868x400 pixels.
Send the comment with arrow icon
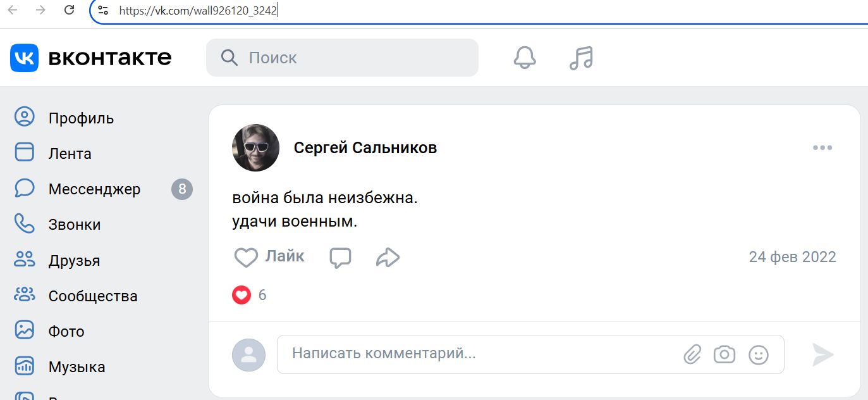coord(822,354)
